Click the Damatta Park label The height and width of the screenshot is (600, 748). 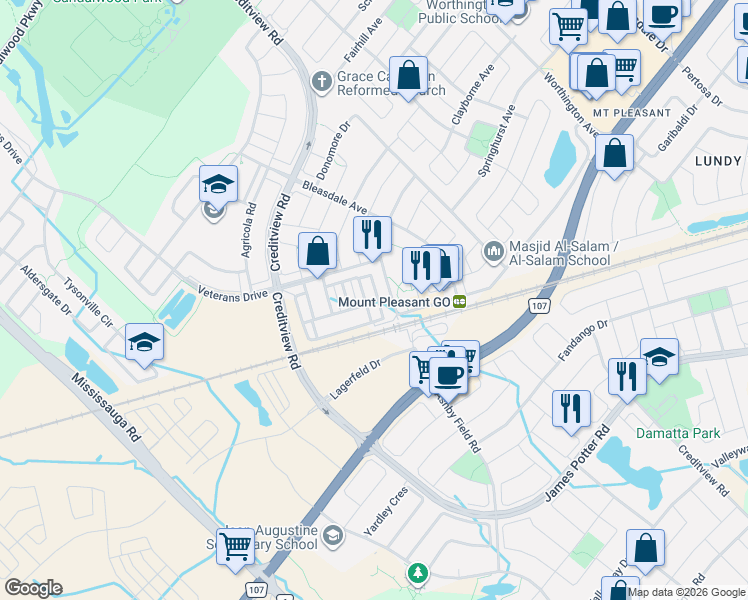tap(678, 434)
